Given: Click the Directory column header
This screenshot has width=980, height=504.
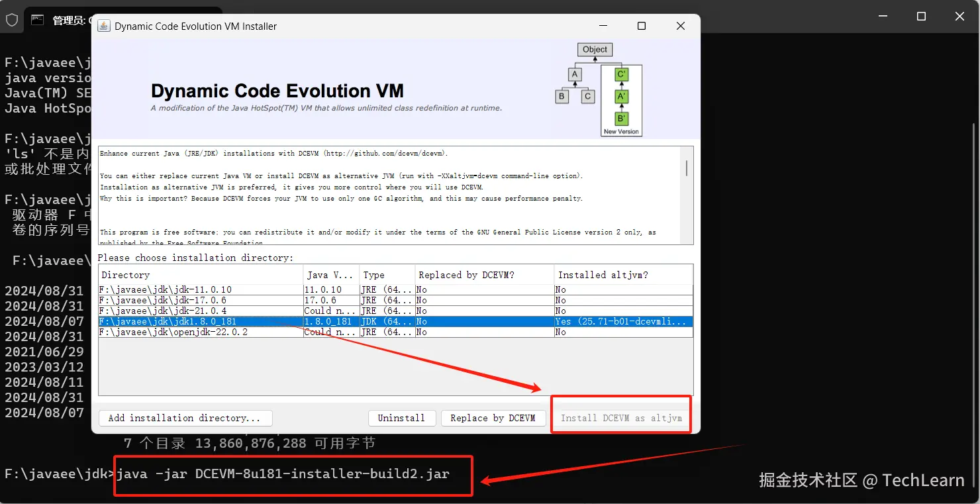Looking at the screenshot, I should click(x=201, y=275).
